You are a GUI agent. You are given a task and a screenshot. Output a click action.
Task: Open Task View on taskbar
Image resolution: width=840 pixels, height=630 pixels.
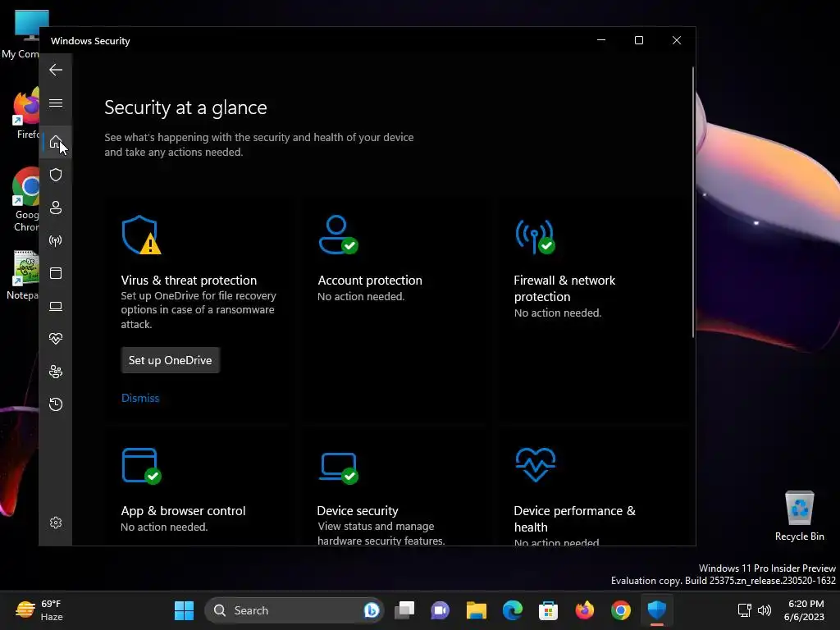coord(404,610)
